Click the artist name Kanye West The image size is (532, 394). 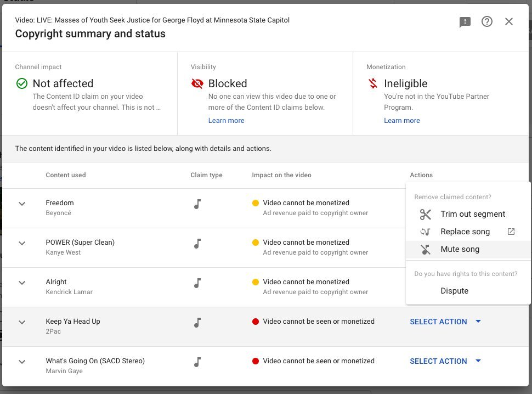63,252
